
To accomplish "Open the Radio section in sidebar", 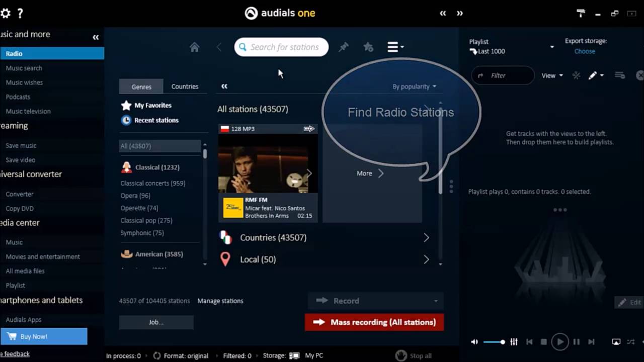I will coord(52,53).
